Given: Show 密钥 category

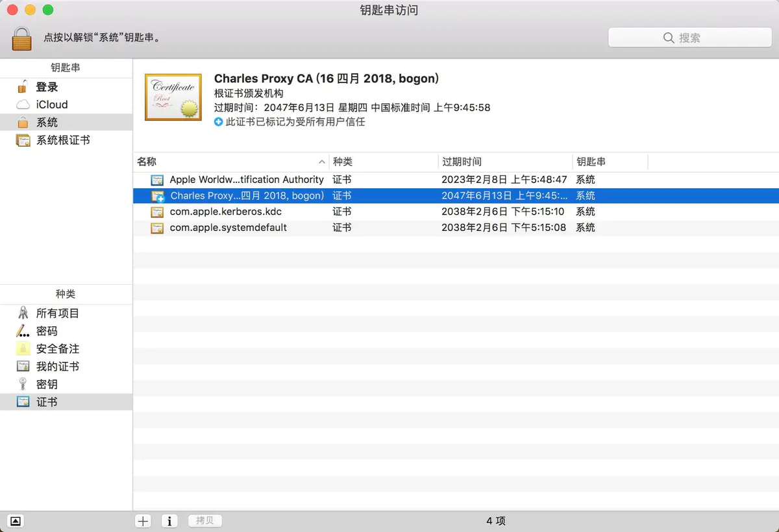Looking at the screenshot, I should click(66, 384).
